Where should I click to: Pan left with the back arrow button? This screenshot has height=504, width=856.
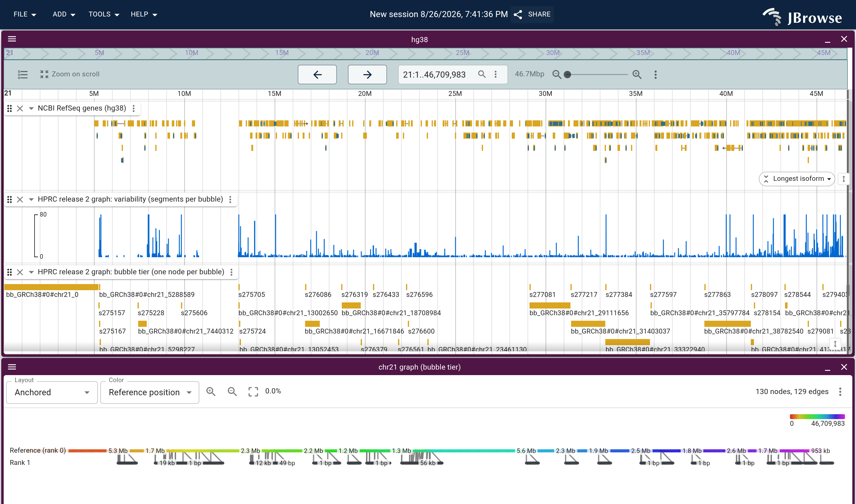(317, 74)
